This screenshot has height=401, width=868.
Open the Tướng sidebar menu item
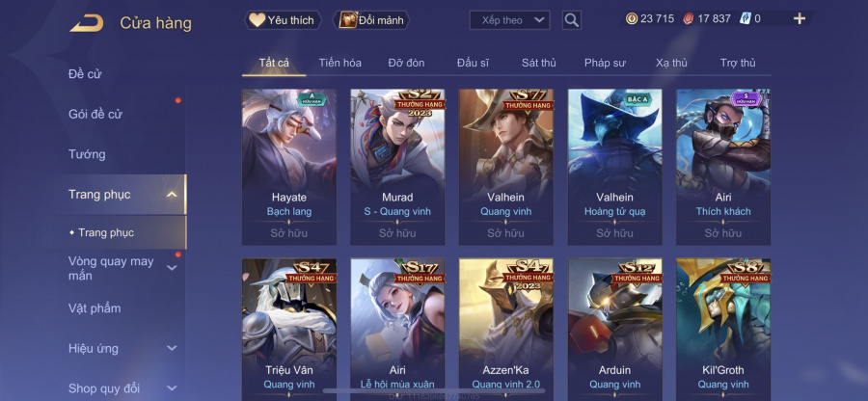87,154
